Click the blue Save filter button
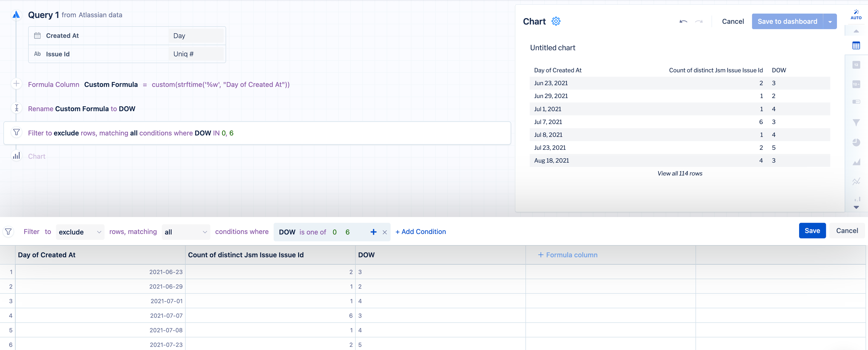 [x=812, y=231]
